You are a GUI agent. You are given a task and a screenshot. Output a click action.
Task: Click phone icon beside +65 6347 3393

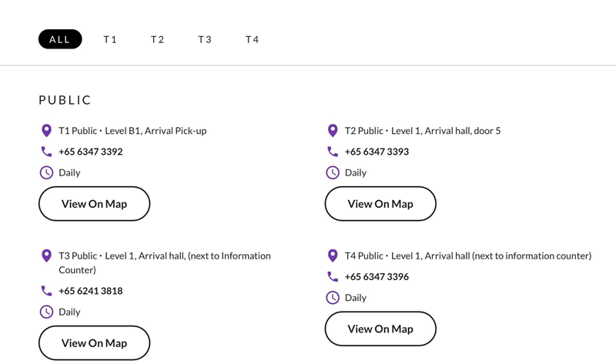[x=333, y=152]
